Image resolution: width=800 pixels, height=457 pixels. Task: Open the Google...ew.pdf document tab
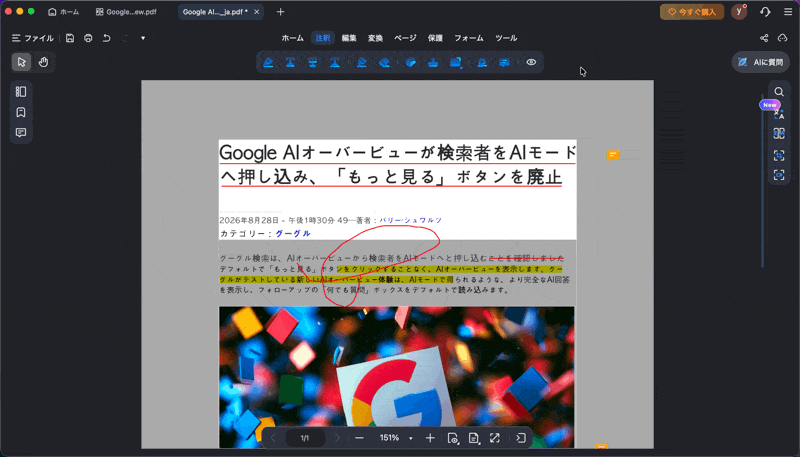point(127,12)
